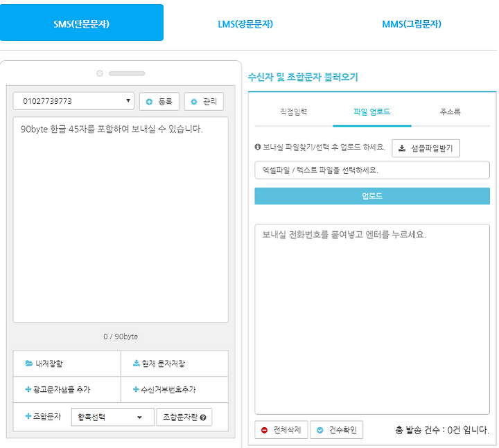
Task: Save current message with 현재 문자저장 icon
Action: pos(137,363)
